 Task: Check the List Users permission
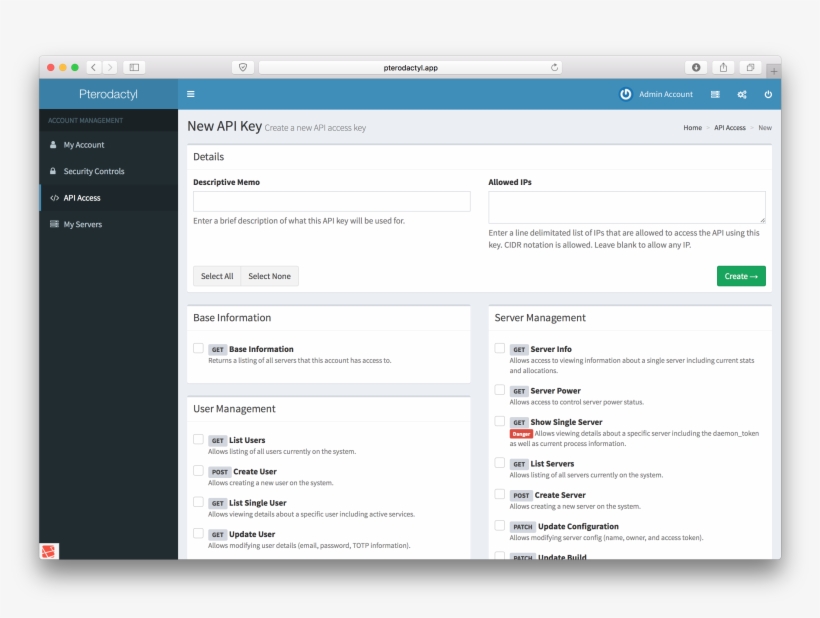[x=198, y=439]
